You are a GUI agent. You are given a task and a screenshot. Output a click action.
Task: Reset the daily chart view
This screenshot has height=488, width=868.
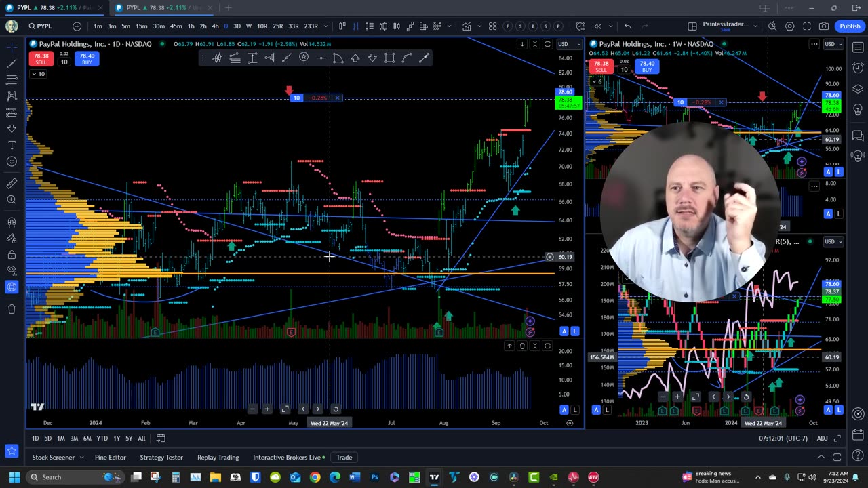(335, 409)
